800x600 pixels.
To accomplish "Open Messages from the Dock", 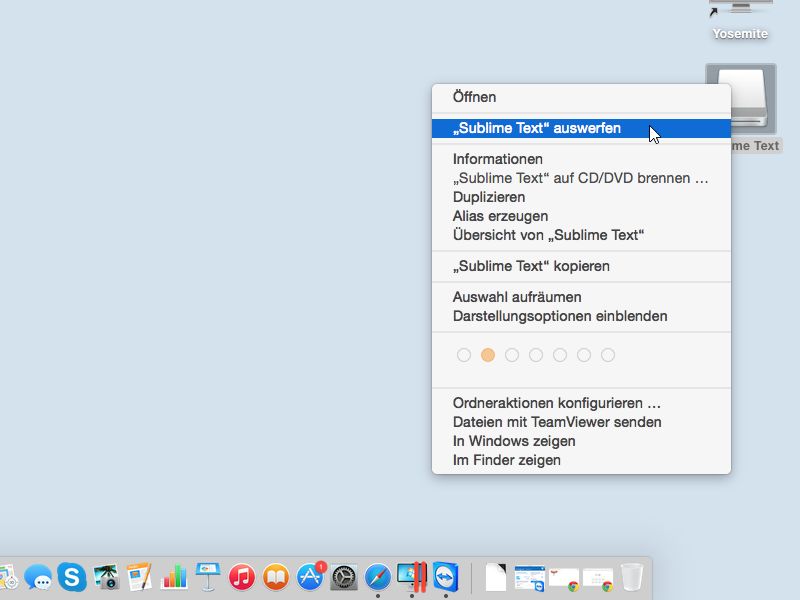I will (x=38, y=578).
